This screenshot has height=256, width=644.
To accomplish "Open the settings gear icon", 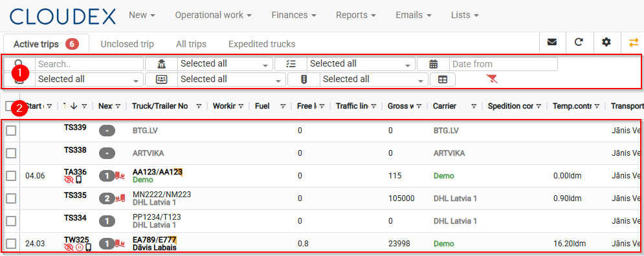I will coord(606,42).
